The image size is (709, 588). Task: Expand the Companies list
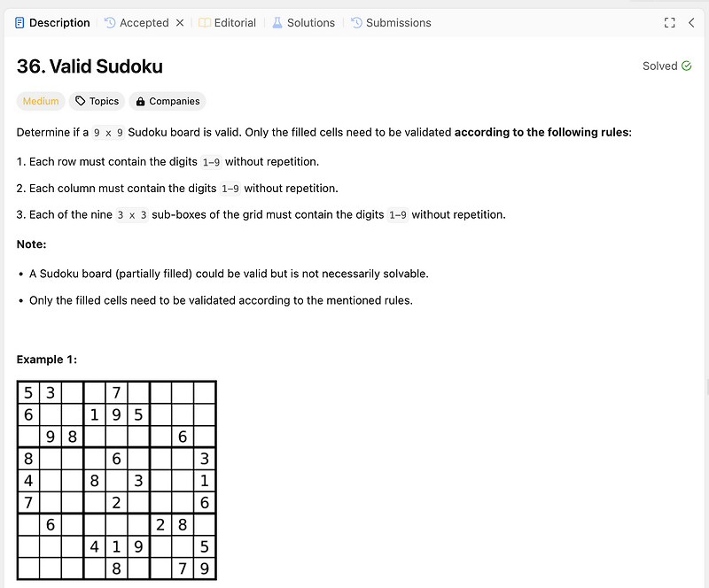[168, 101]
